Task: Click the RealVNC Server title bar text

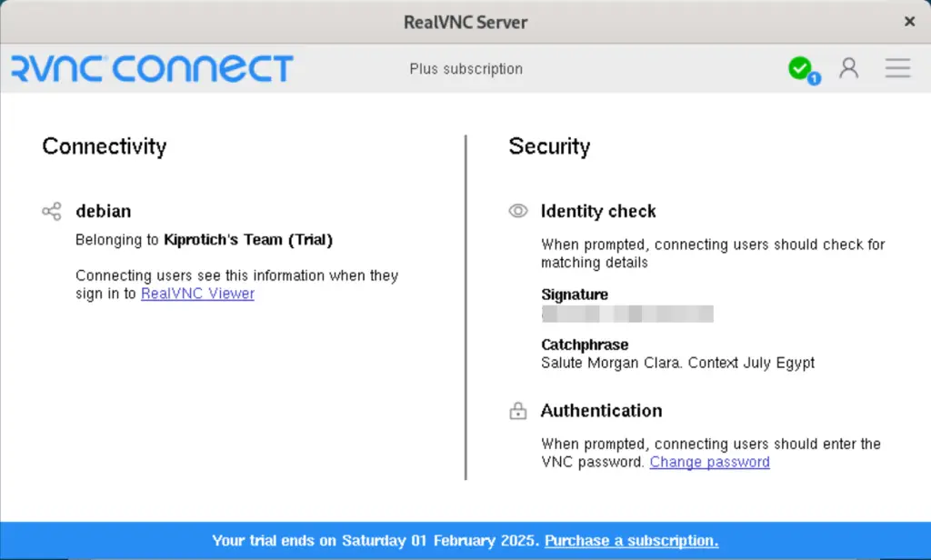Action: tap(465, 22)
